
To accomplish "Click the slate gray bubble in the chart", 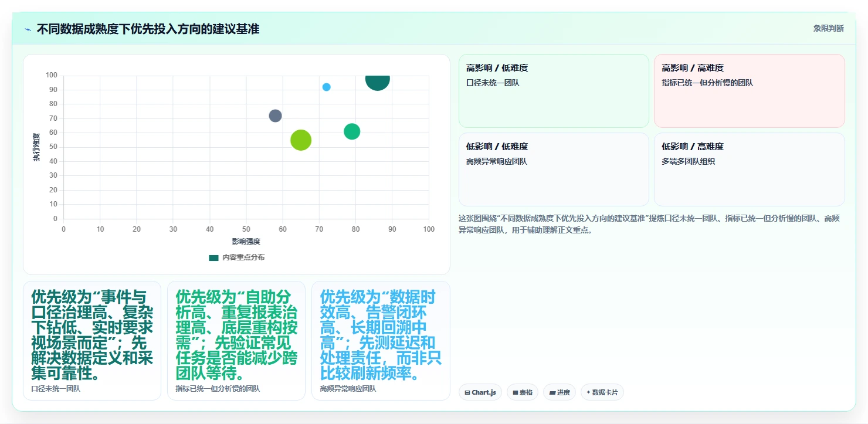I will pos(276,116).
